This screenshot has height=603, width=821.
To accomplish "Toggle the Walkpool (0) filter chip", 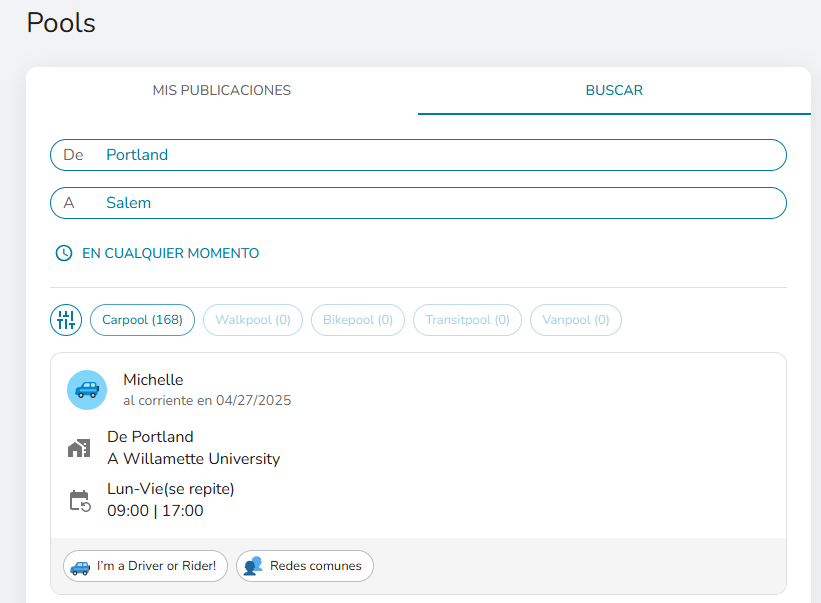I will (252, 319).
